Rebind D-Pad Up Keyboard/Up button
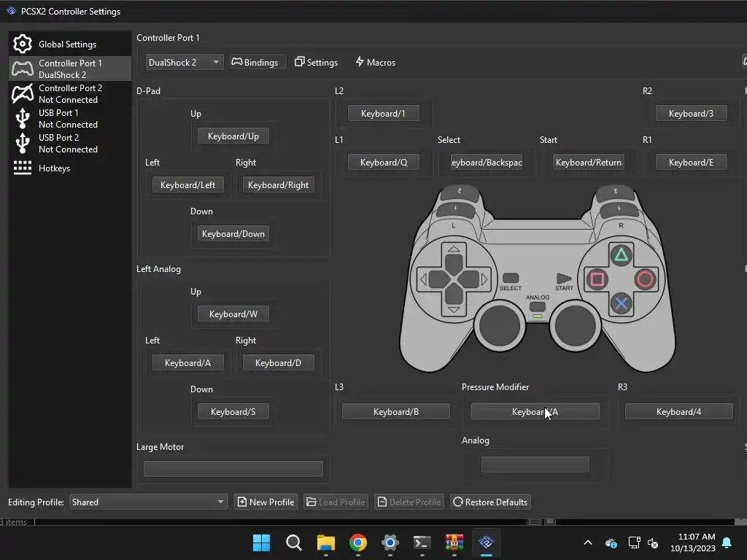Image resolution: width=747 pixels, height=560 pixels. [233, 136]
